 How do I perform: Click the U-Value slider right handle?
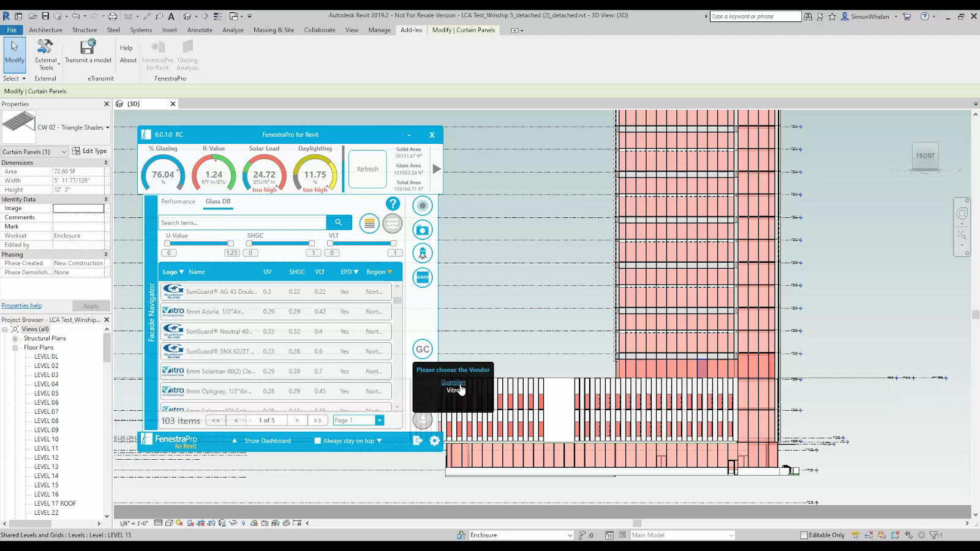tap(230, 244)
